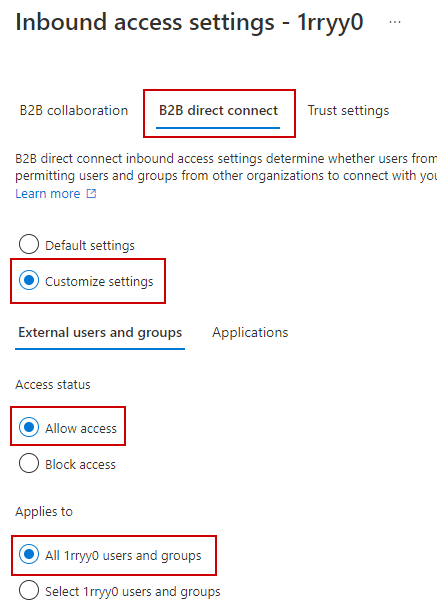Click the Default settings label text
The height and width of the screenshot is (610, 437).
[x=90, y=245]
